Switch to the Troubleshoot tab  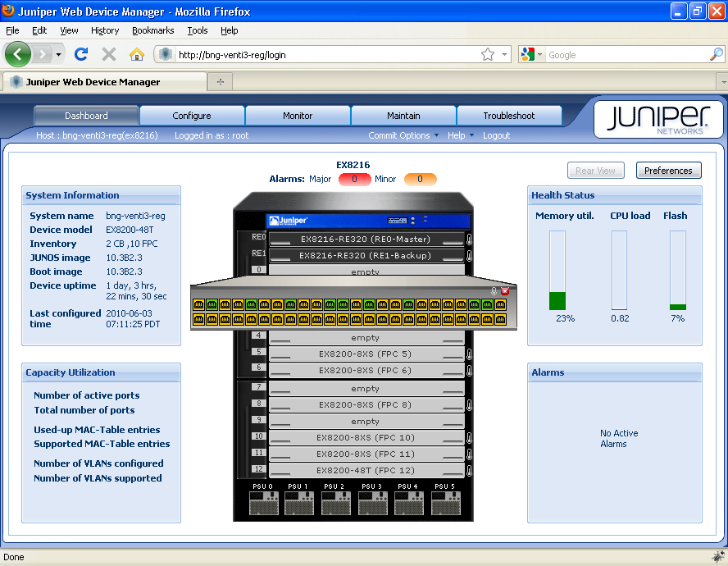(x=509, y=115)
